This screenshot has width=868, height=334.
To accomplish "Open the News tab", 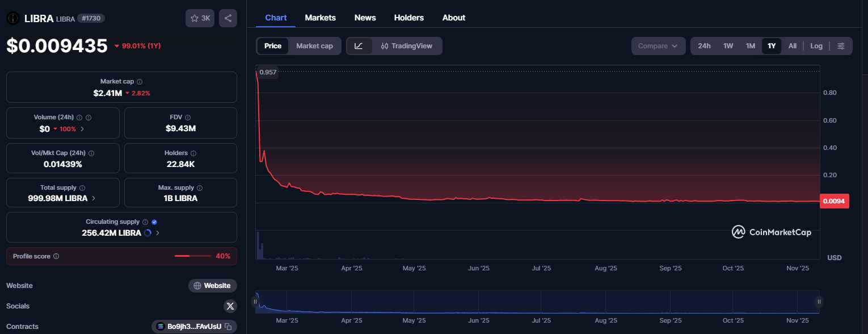I will point(365,18).
